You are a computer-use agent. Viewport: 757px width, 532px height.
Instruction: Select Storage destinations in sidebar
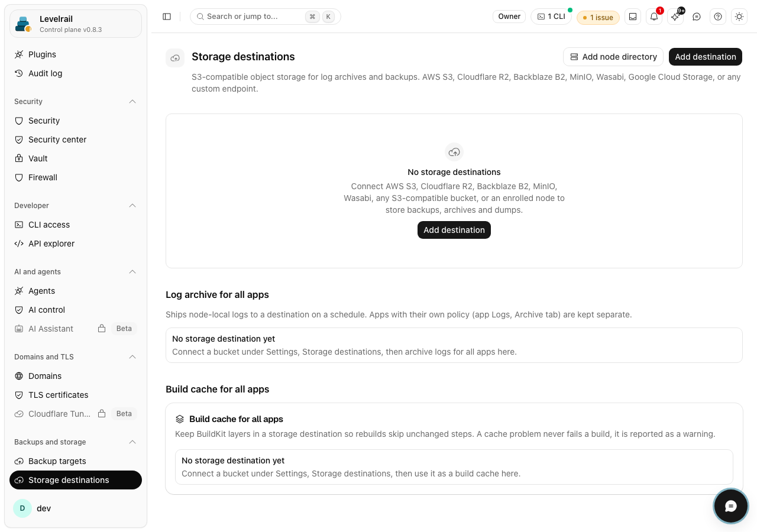point(76,480)
